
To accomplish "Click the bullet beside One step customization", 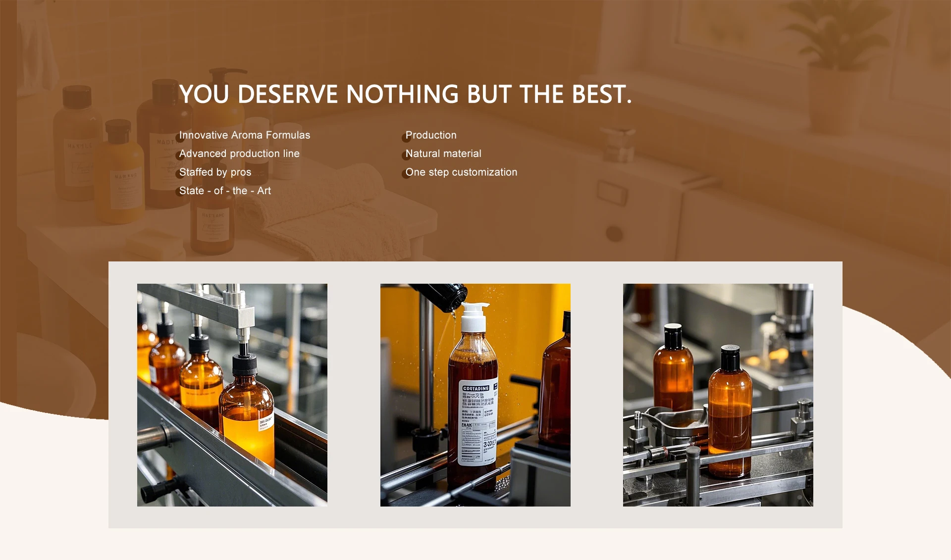I will point(406,174).
